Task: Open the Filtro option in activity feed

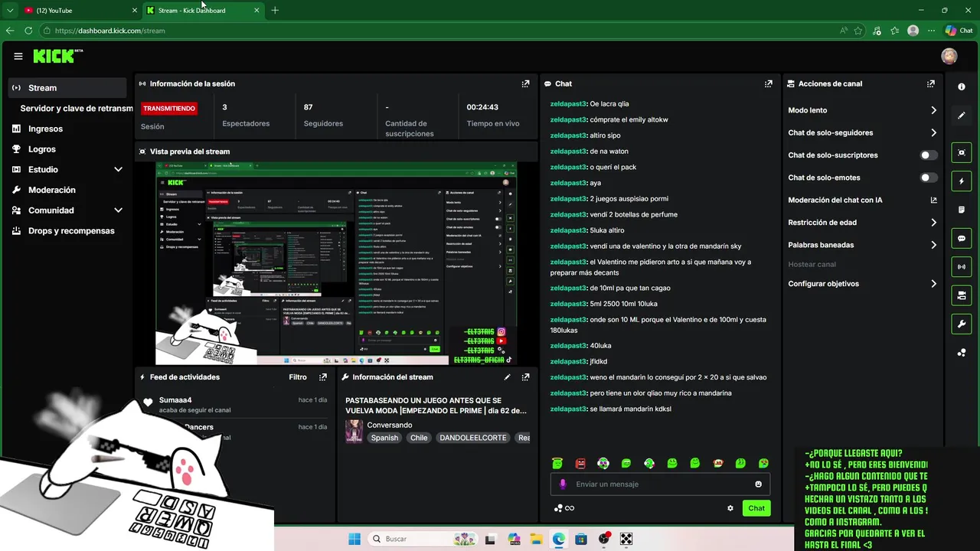Action: pyautogui.click(x=298, y=377)
